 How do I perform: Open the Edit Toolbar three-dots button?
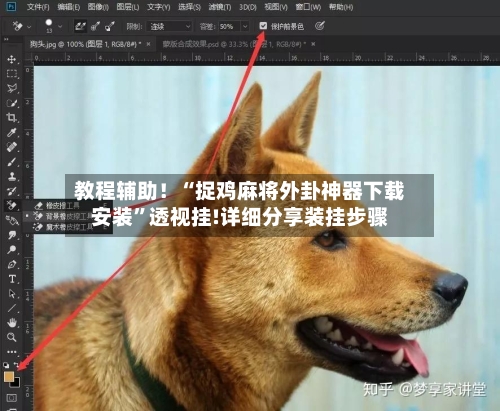pos(12,352)
